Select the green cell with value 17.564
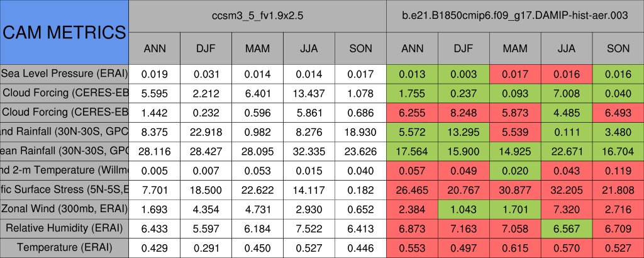The height and width of the screenshot is (258, 644). coord(412,151)
